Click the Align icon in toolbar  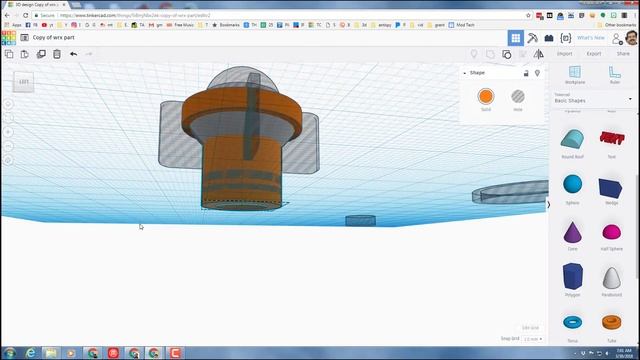tap(522, 54)
